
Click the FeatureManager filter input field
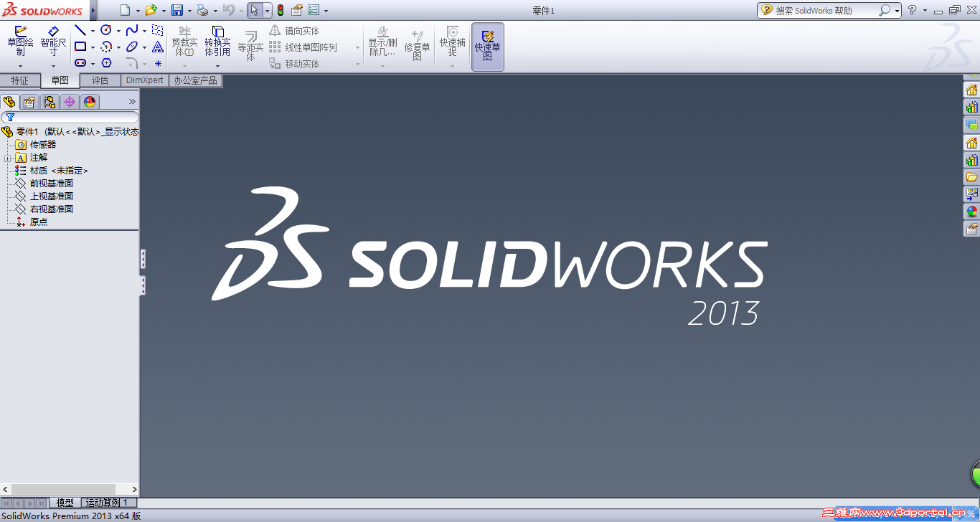[70, 117]
